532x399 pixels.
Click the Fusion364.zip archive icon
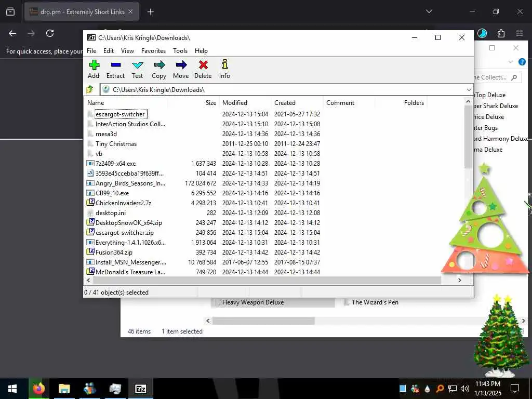coord(90,252)
